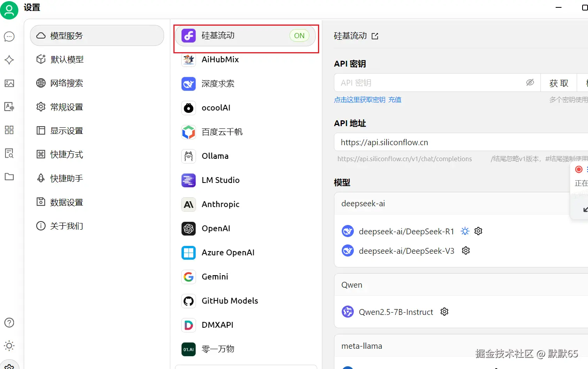Image resolution: width=588 pixels, height=369 pixels.
Task: Click the Qwen2.5-7B-Instruct model name
Action: click(396, 312)
